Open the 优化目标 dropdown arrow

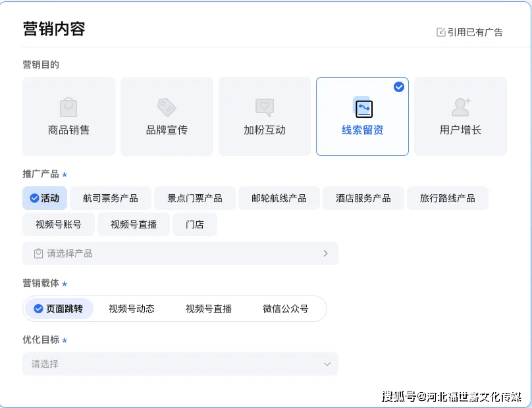click(x=327, y=364)
